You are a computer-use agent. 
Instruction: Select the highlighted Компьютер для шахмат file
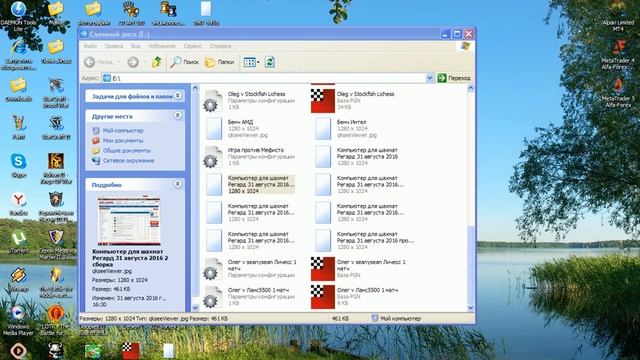tap(250, 184)
